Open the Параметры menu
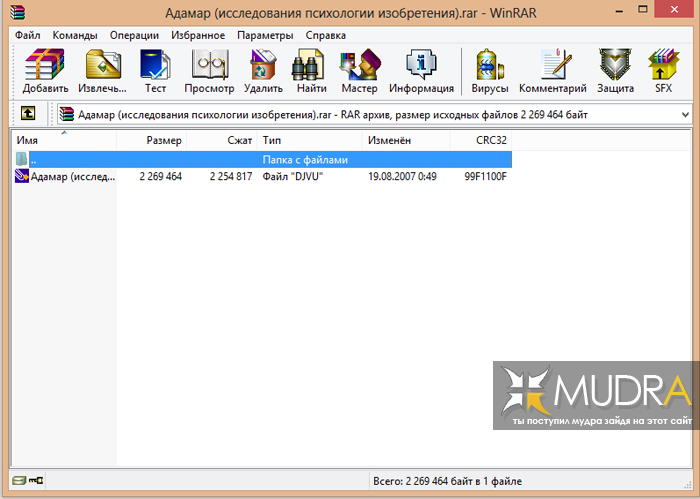This screenshot has height=499, width=700. point(265,35)
